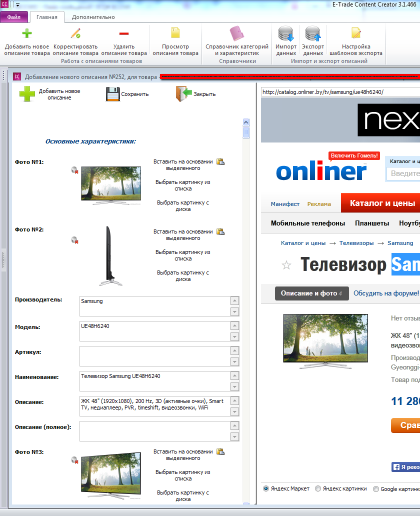
Task: Click the up arrow of Артикул field
Action: click(x=234, y=351)
